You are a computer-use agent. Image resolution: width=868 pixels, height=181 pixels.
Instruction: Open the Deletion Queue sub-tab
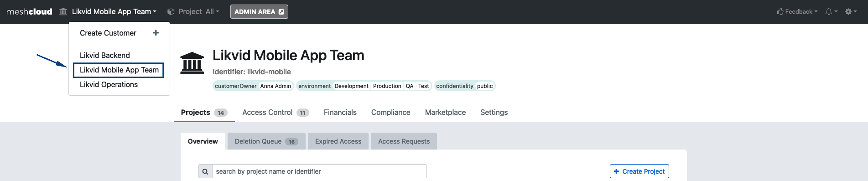(x=266, y=141)
